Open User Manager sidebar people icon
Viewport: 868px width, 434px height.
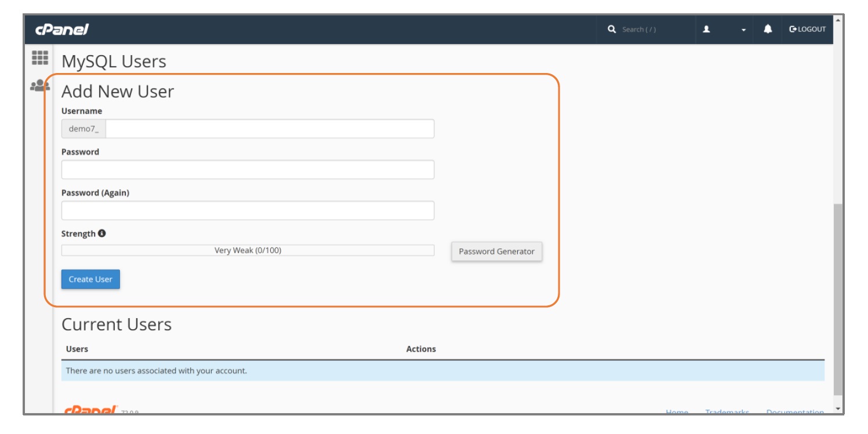tap(39, 86)
